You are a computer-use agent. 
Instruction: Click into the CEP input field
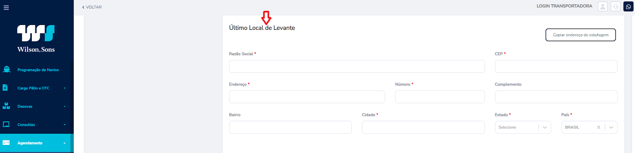[556, 66]
